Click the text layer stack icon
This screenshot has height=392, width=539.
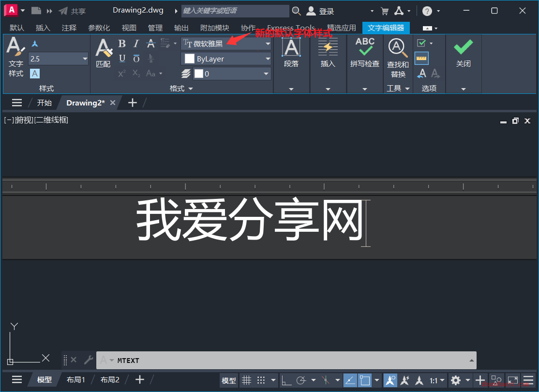coord(186,74)
